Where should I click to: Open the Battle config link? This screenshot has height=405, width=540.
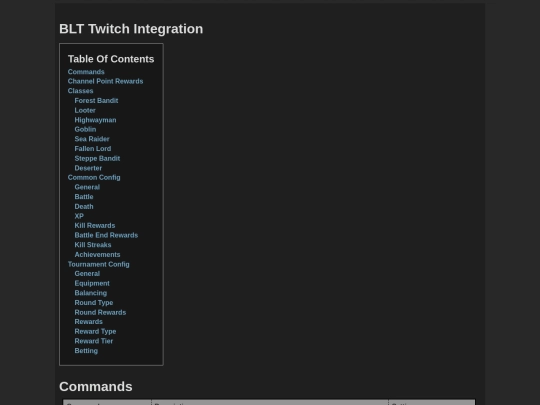click(x=84, y=197)
